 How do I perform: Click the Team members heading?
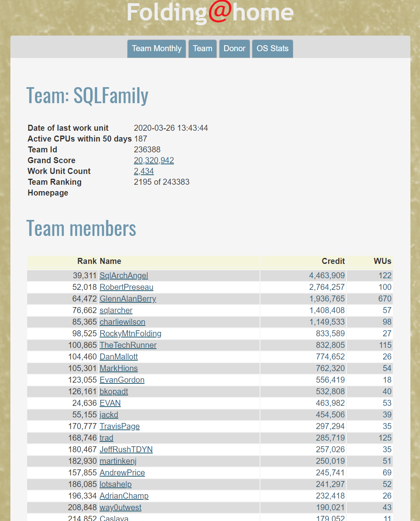coord(81,228)
